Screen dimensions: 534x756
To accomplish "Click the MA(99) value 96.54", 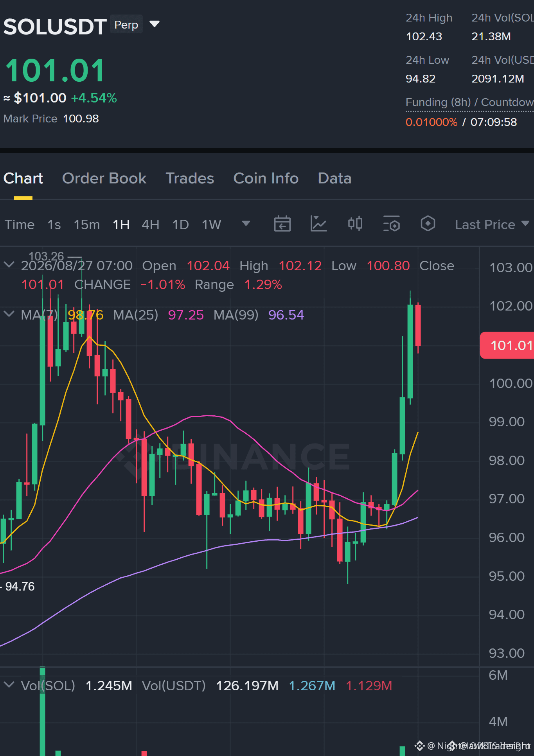I will pos(286,315).
